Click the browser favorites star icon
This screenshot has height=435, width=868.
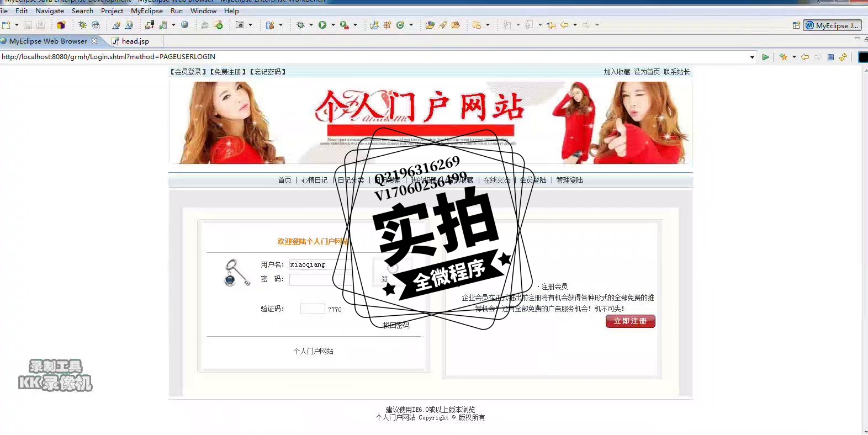pyautogui.click(x=783, y=57)
